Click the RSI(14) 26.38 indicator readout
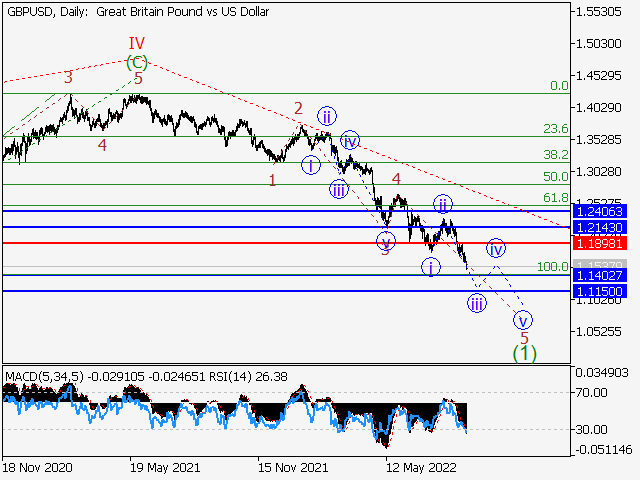Viewport: 640px width, 480px height. (249, 376)
